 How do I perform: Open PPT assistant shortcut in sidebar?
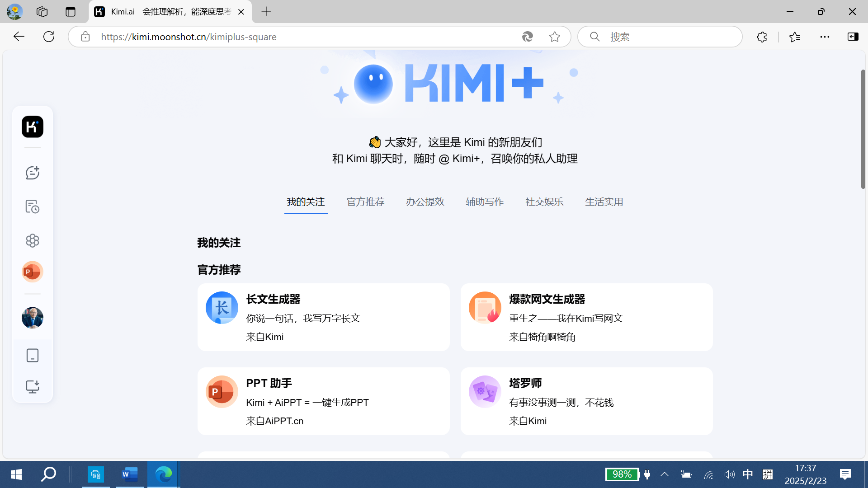pos(33,272)
